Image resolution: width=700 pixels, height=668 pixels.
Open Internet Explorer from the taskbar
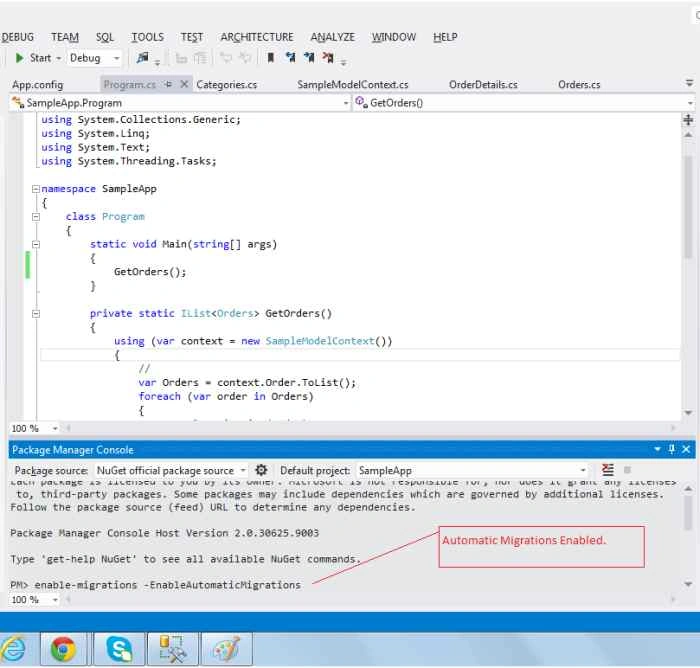pos(13,649)
